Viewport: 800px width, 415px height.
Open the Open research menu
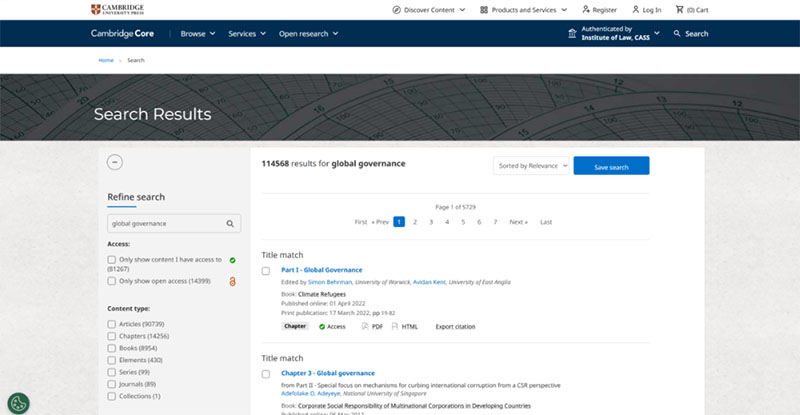point(307,33)
